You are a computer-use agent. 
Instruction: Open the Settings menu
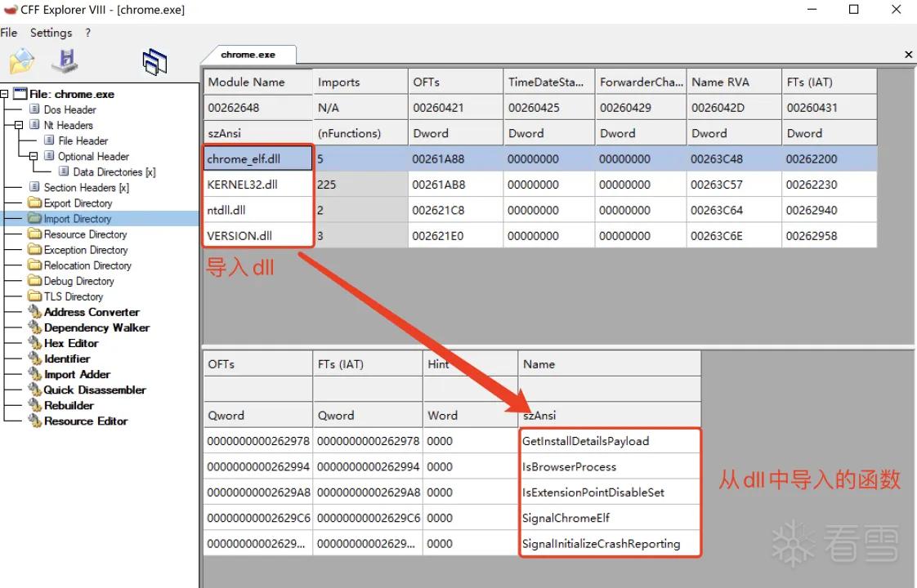point(51,33)
